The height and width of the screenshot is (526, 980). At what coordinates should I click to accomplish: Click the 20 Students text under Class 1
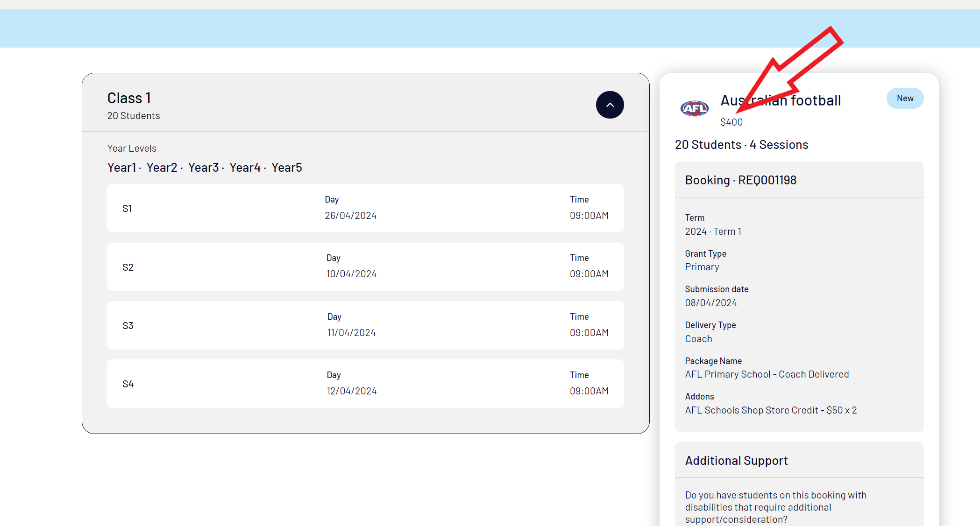pyautogui.click(x=134, y=116)
